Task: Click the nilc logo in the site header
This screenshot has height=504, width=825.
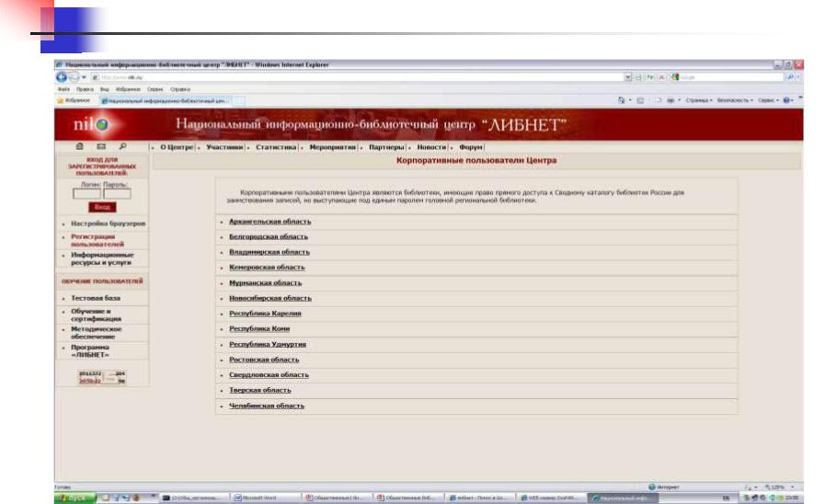Action: 90,124
